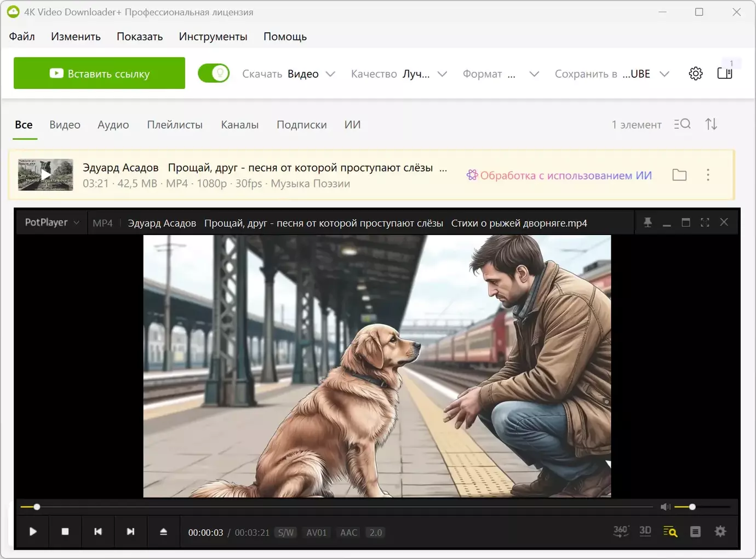Click Обработка с использованием ИИ link
756x559 pixels.
[x=559, y=175]
